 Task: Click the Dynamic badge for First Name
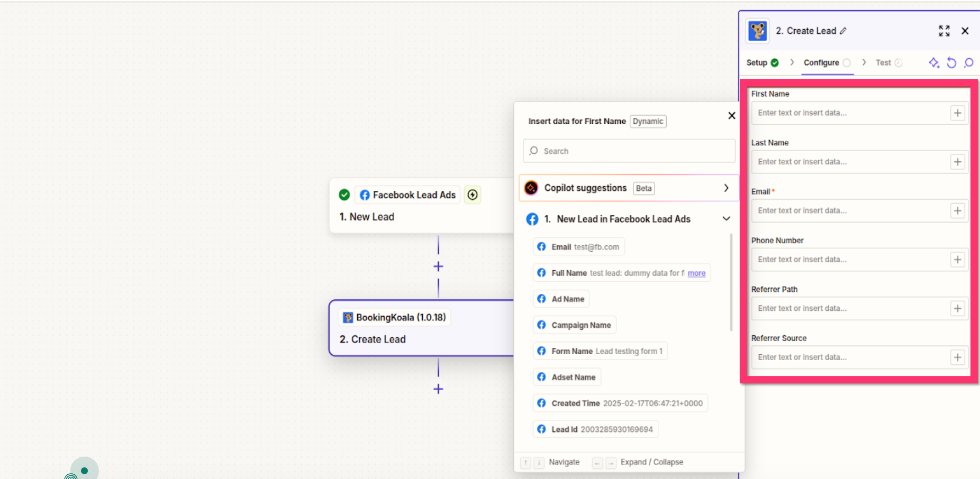pyautogui.click(x=648, y=122)
